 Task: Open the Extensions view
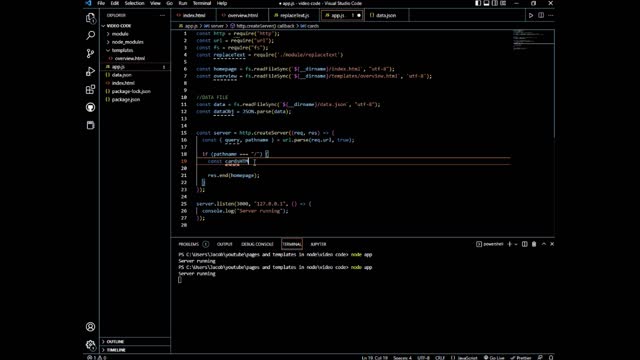[91, 89]
